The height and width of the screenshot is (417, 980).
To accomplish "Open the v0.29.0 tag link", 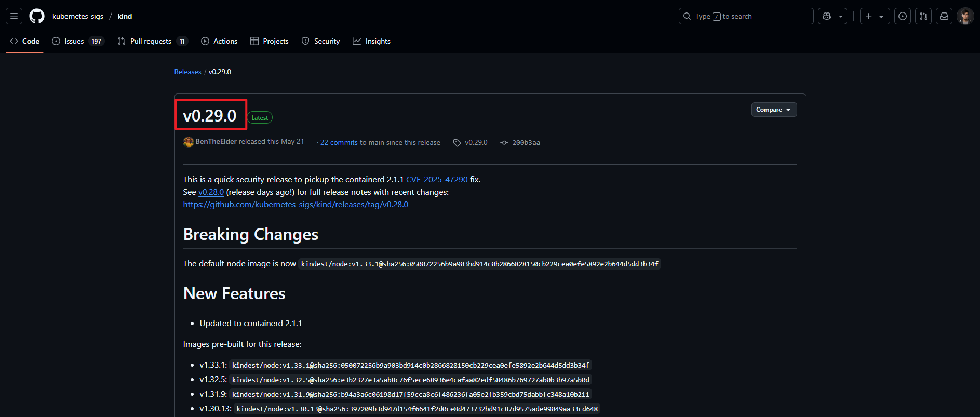I will point(476,142).
